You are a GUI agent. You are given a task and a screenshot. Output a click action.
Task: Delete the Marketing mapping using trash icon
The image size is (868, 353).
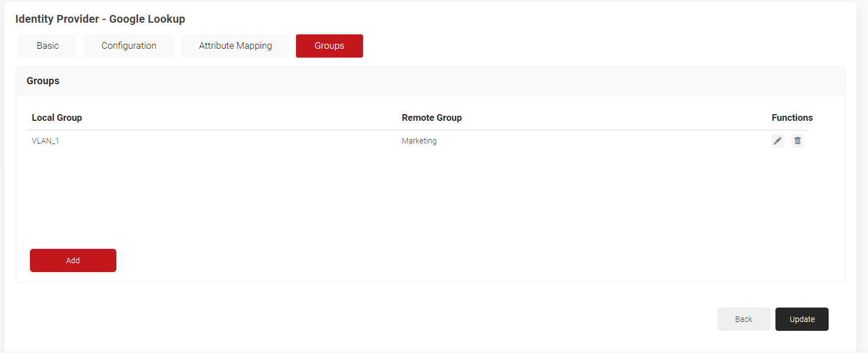click(797, 141)
